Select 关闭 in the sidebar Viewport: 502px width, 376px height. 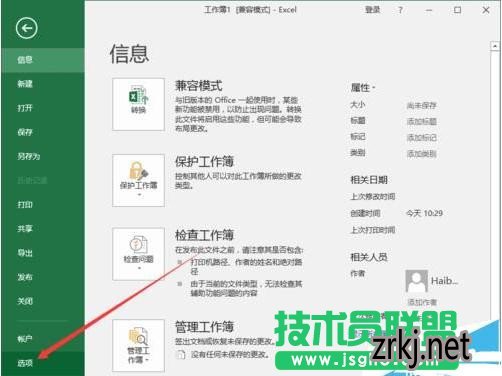pyautogui.click(x=43, y=301)
